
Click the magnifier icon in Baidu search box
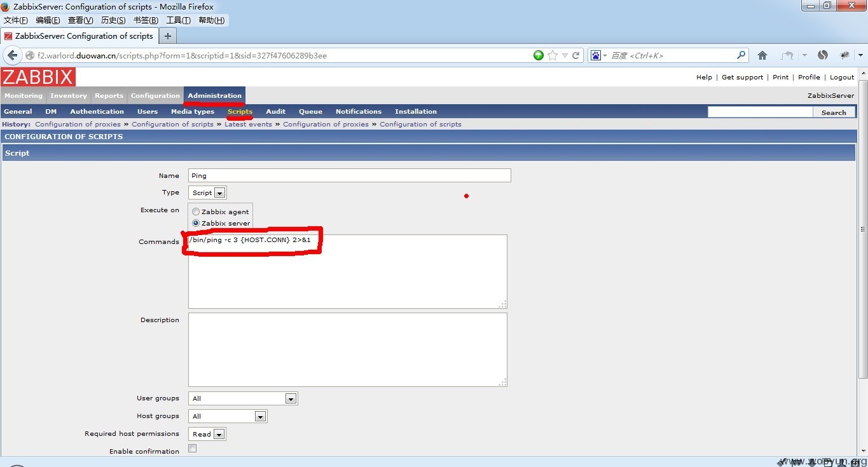741,55
